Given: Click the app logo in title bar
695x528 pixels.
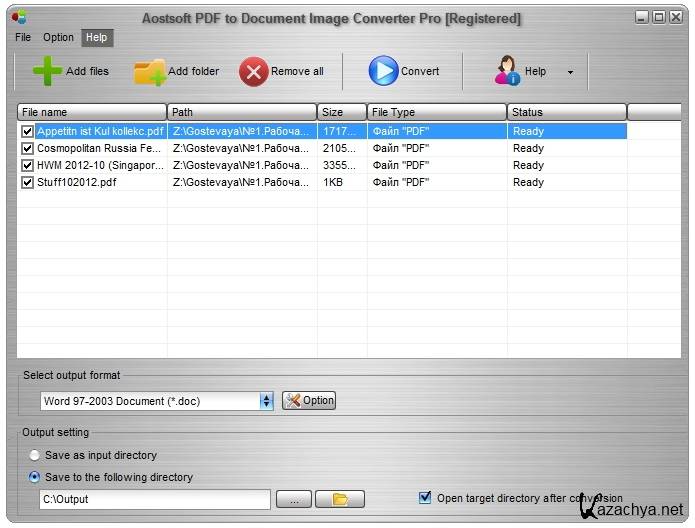Looking at the screenshot, I should pyautogui.click(x=19, y=17).
